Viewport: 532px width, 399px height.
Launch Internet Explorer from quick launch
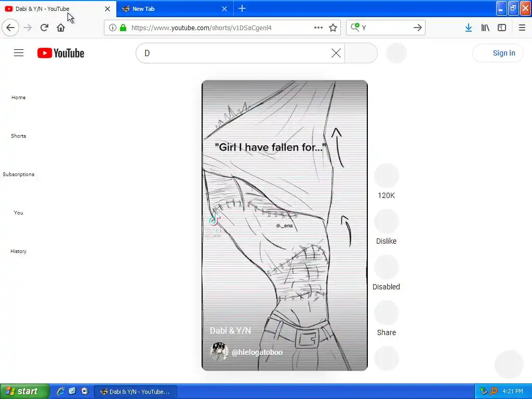tap(61, 391)
